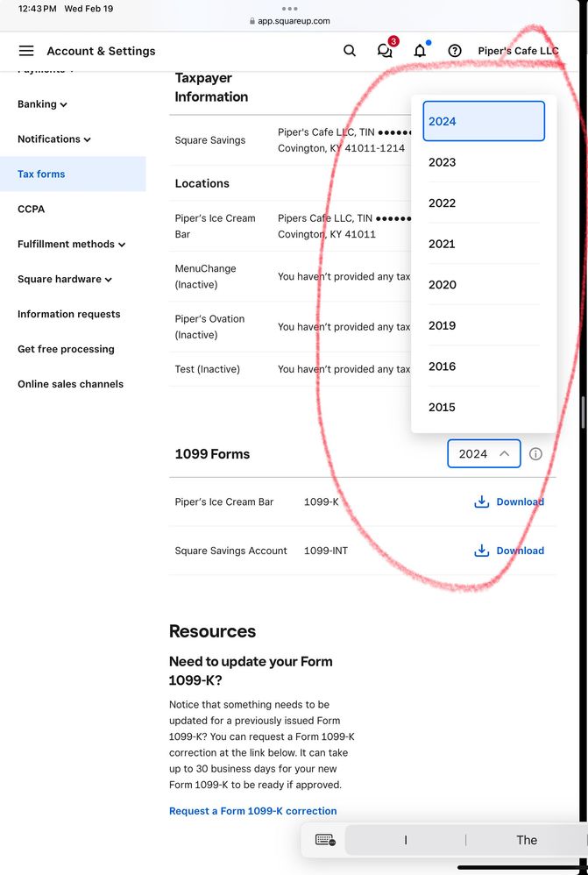Click download icon for 1099-INT form
Image resolution: width=588 pixels, height=875 pixels.
481,551
